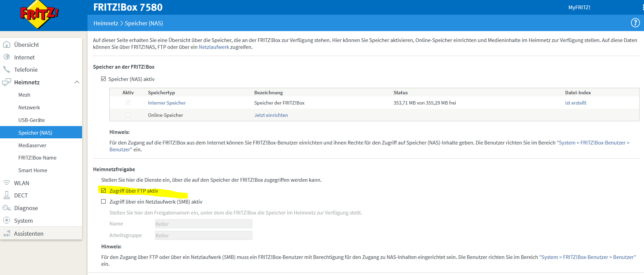Open help via the question mark icon
The image size is (644, 275).
coord(635,23)
